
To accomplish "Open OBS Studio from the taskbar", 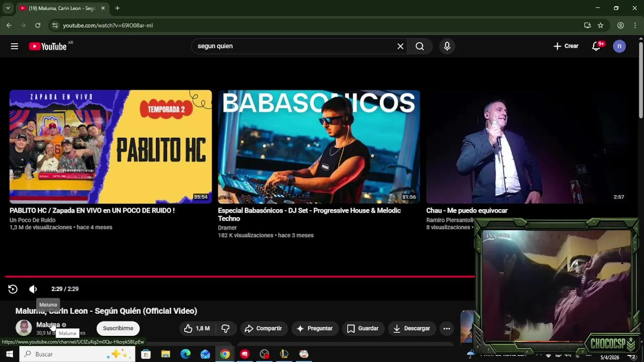I will pos(265,354).
